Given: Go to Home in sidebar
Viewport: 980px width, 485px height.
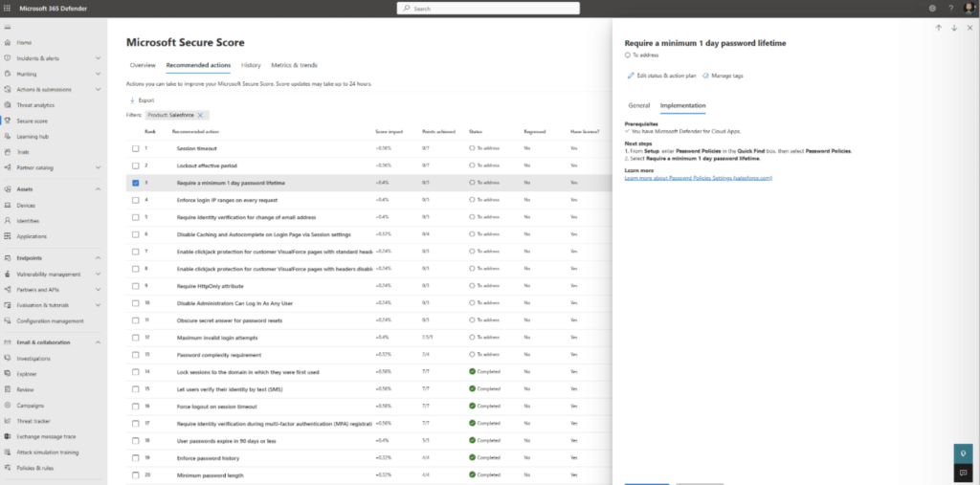Looking at the screenshot, I should pyautogui.click(x=24, y=42).
